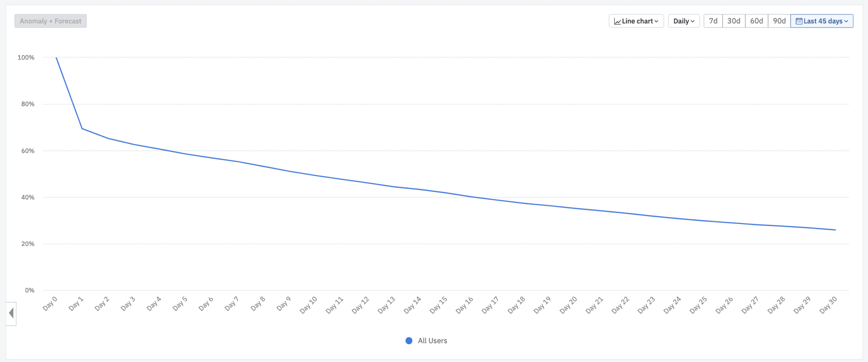868x362 pixels.
Task: Toggle the All Users series in the legend
Action: 426,340
